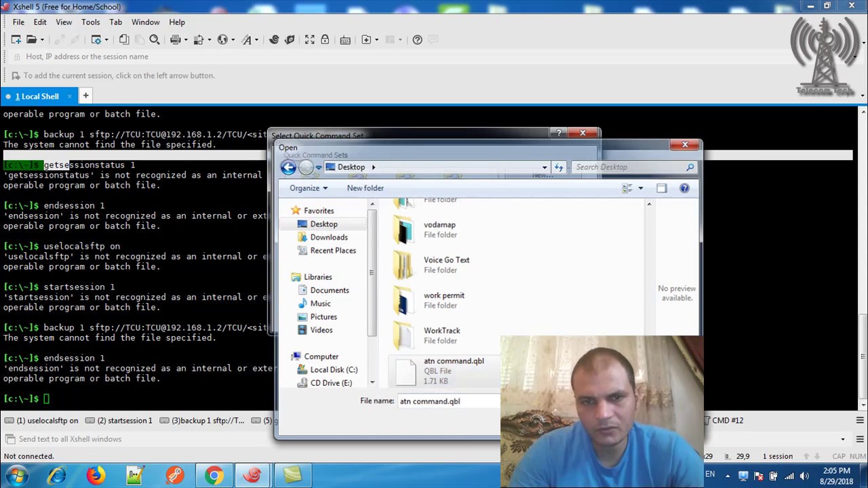Open the Find magnifier in Xshell toolbar

[154, 39]
